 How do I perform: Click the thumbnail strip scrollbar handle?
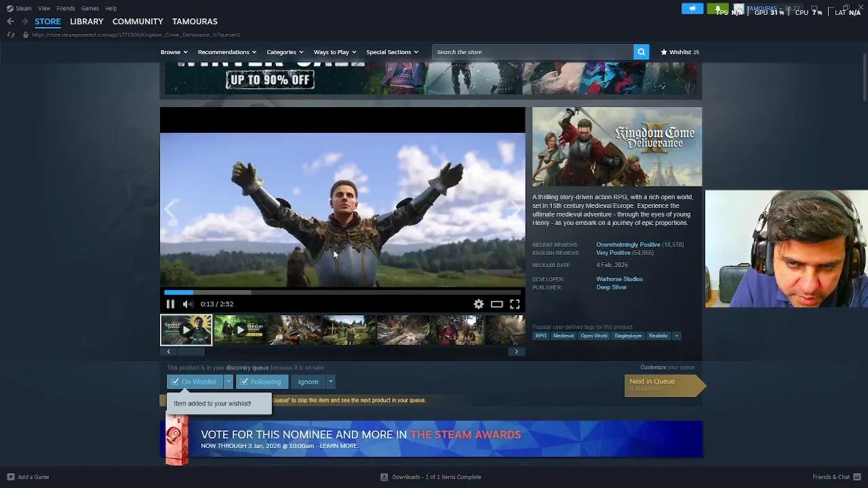[191, 352]
